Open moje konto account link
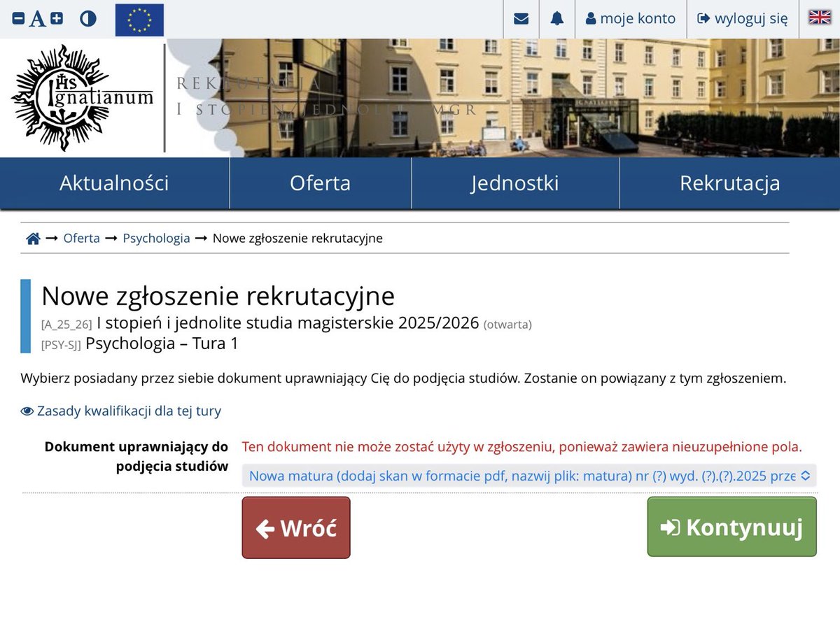Viewport: 840px width, 638px height. coord(631,19)
